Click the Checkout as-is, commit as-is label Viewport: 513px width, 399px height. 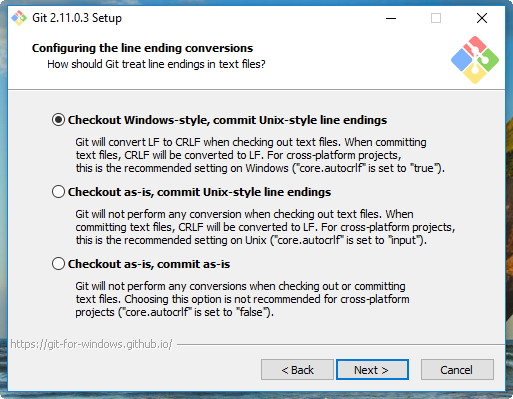pos(149,264)
